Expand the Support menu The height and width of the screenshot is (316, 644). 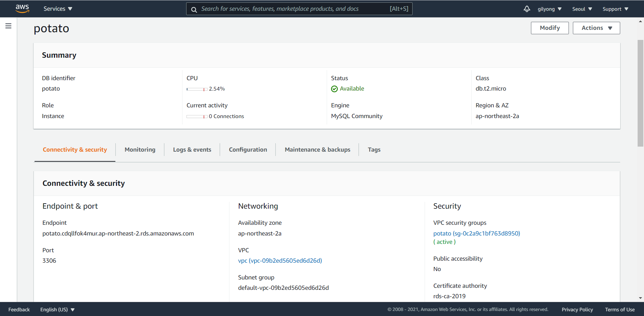tap(615, 9)
